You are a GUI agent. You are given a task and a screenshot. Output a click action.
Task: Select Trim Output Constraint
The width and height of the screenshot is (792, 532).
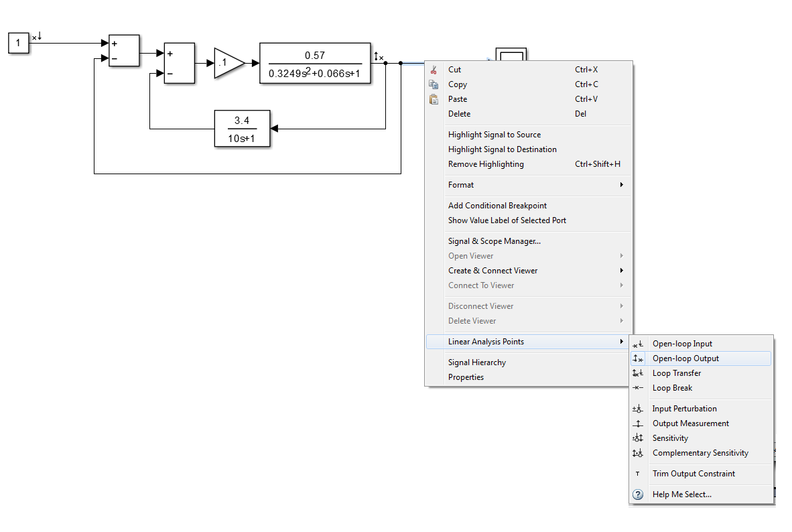(x=701, y=474)
